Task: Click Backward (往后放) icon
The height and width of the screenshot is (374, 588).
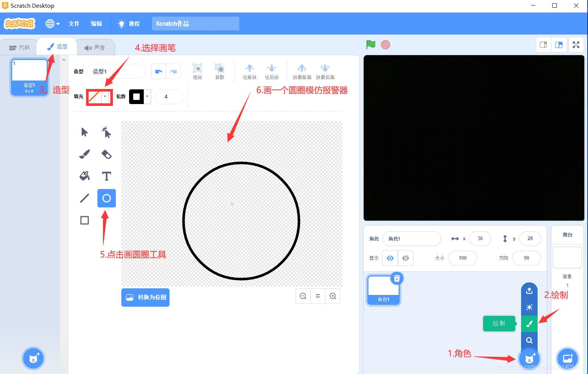Action: (x=272, y=71)
